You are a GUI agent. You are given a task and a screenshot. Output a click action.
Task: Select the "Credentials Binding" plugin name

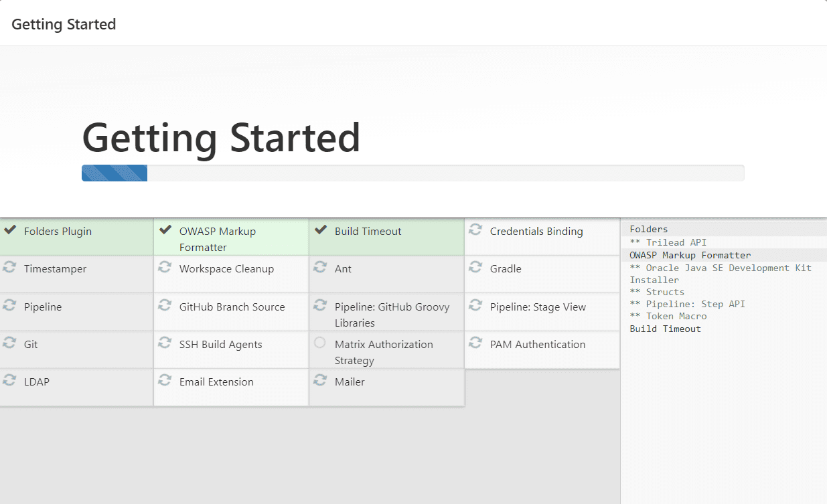point(536,232)
